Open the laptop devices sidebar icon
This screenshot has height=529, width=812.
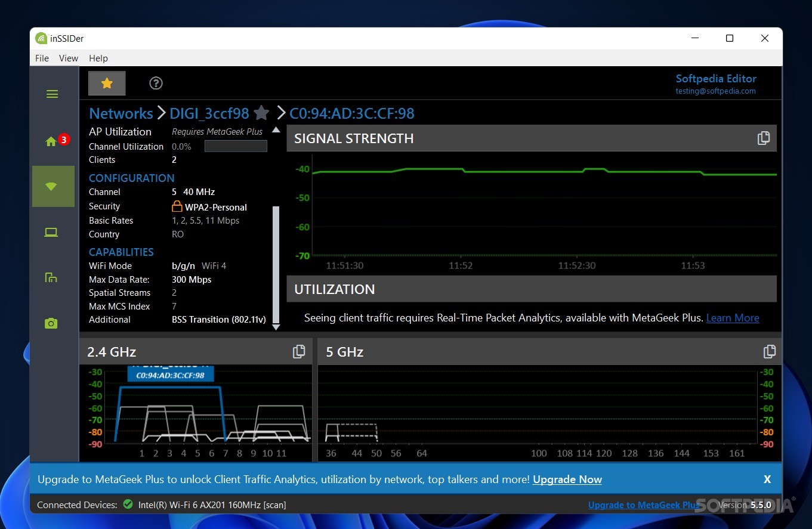(51, 233)
